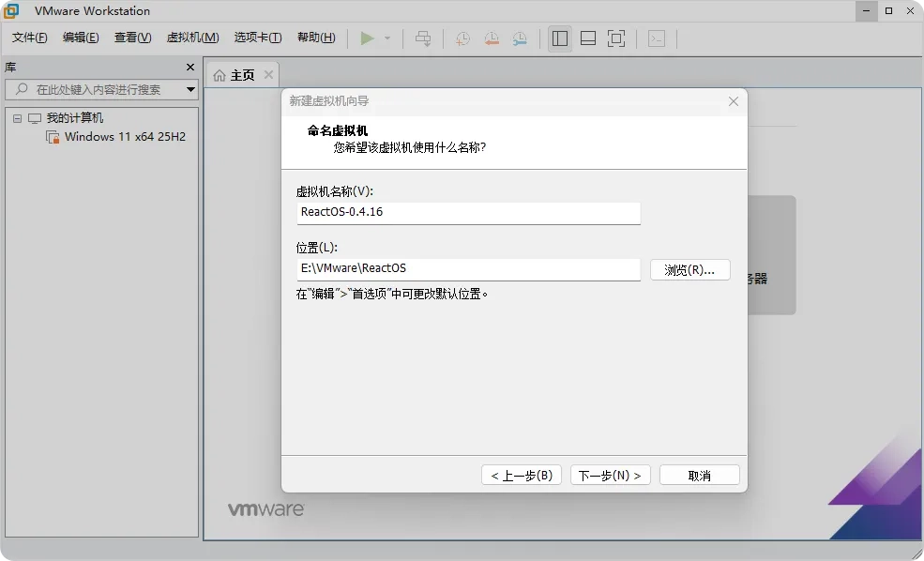Minimize the VMware Workstation window

pyautogui.click(x=866, y=10)
